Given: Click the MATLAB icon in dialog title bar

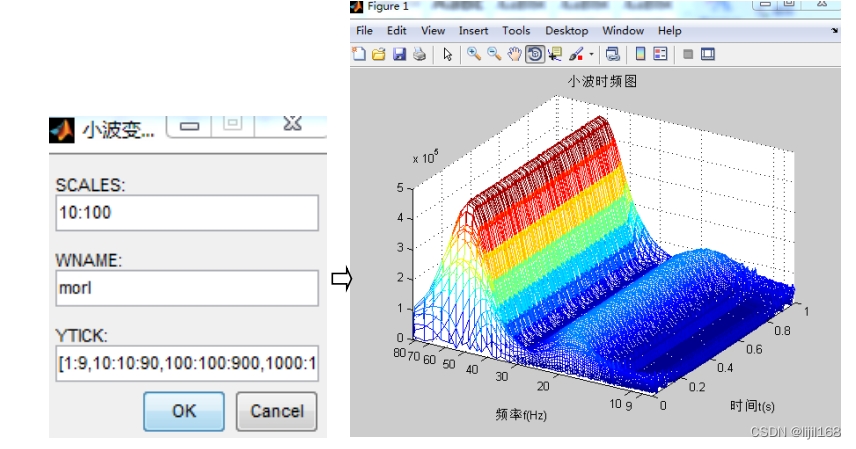Looking at the screenshot, I should point(62,131).
